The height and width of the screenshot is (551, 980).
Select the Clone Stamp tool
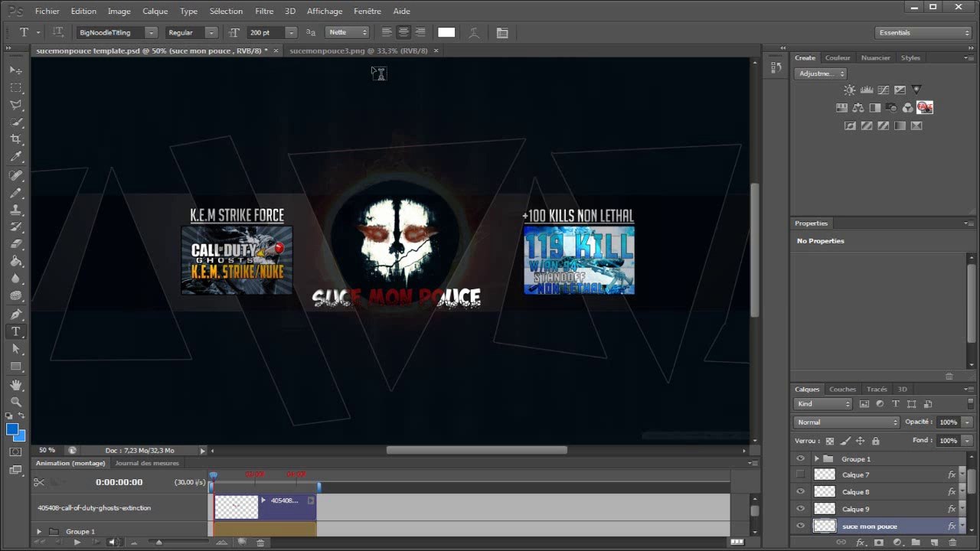click(15, 210)
